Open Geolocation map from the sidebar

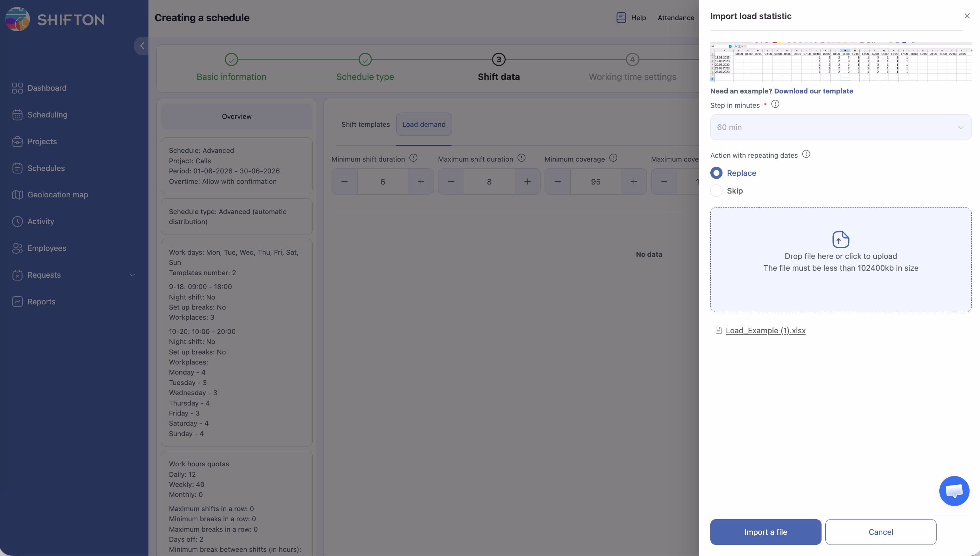[57, 195]
